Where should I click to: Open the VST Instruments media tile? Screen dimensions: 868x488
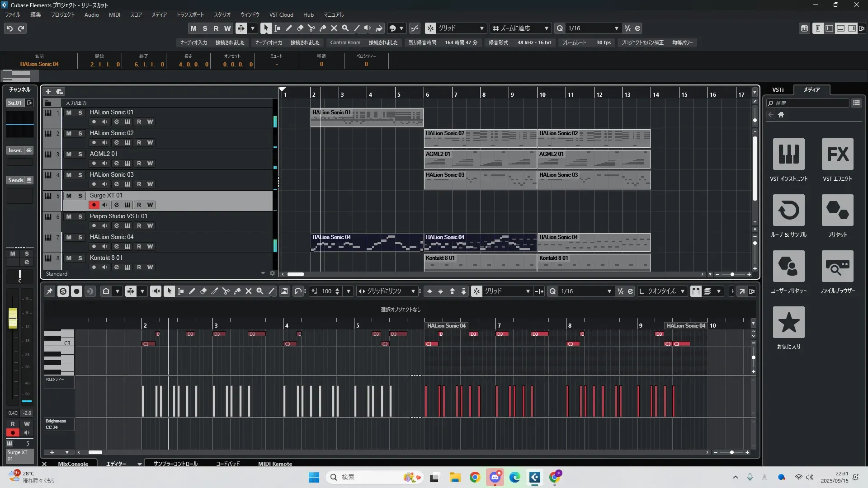(788, 155)
